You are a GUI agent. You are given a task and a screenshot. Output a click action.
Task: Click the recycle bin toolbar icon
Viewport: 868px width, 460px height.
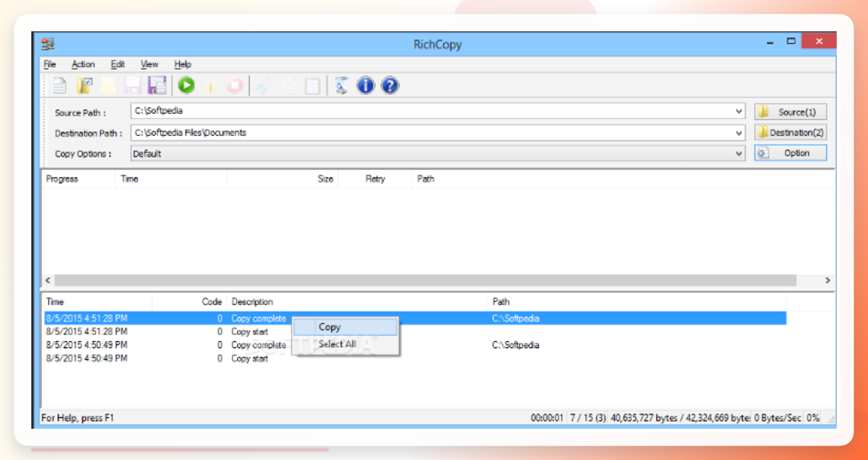click(x=342, y=86)
